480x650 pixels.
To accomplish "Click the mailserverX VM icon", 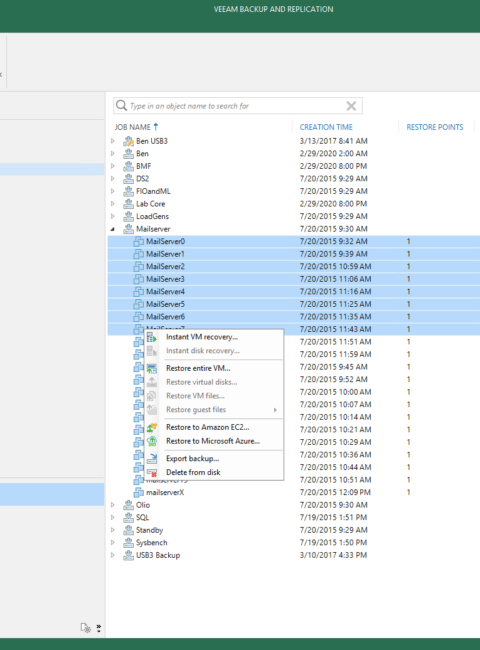I will pyautogui.click(x=138, y=492).
